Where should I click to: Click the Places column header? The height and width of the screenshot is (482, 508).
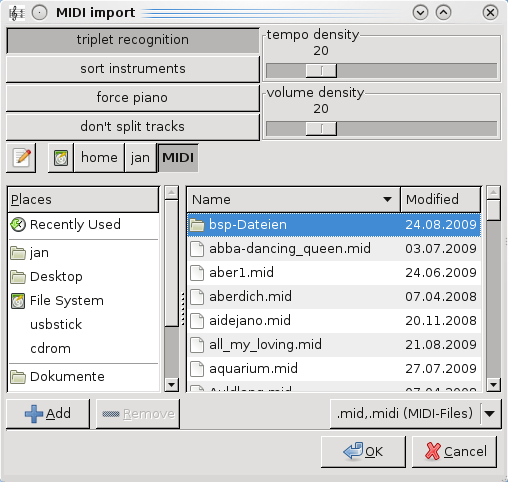click(x=83, y=200)
